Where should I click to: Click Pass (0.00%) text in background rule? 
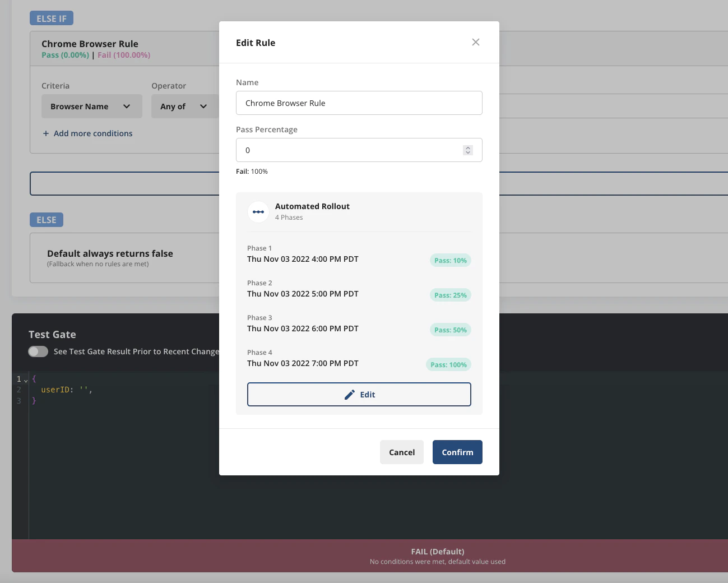[x=65, y=55]
